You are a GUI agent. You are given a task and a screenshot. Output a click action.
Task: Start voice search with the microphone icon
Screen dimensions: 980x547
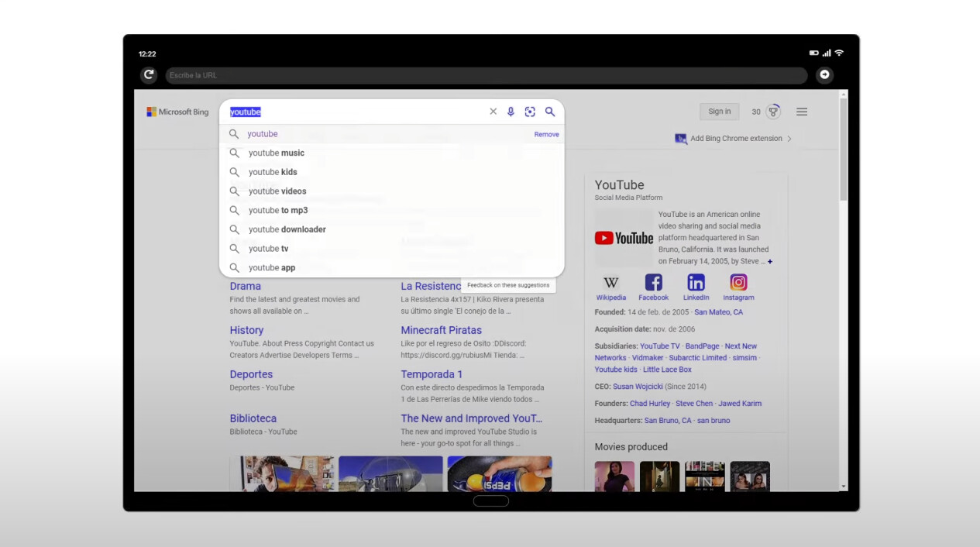tap(511, 112)
